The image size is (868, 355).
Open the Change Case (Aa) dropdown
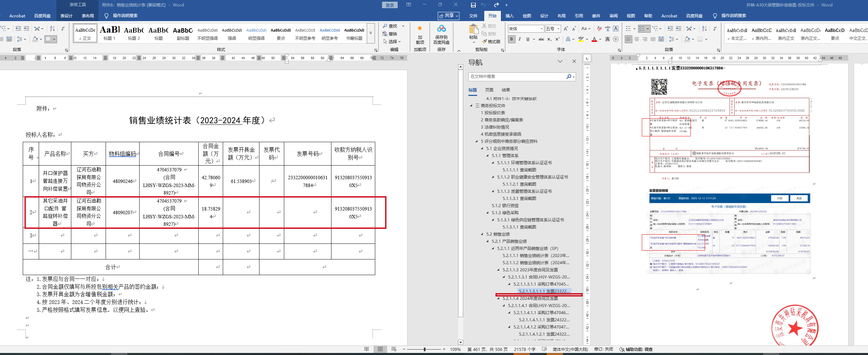[x=586, y=29]
